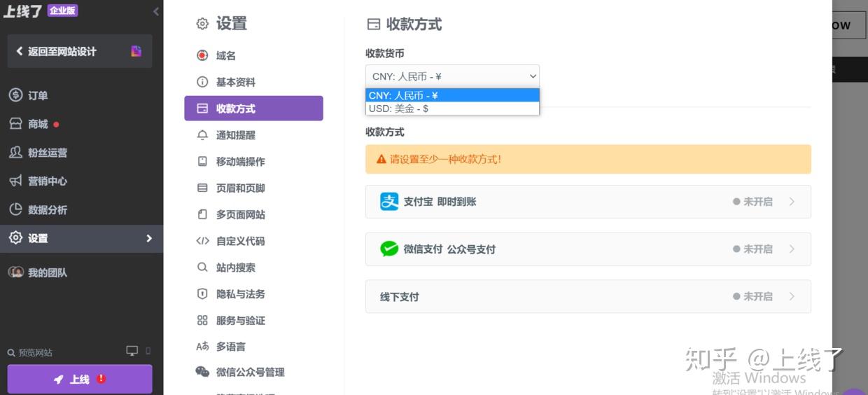The image size is (868, 395).
Task: Open 营销中心 megaphone icon
Action: tap(15, 181)
